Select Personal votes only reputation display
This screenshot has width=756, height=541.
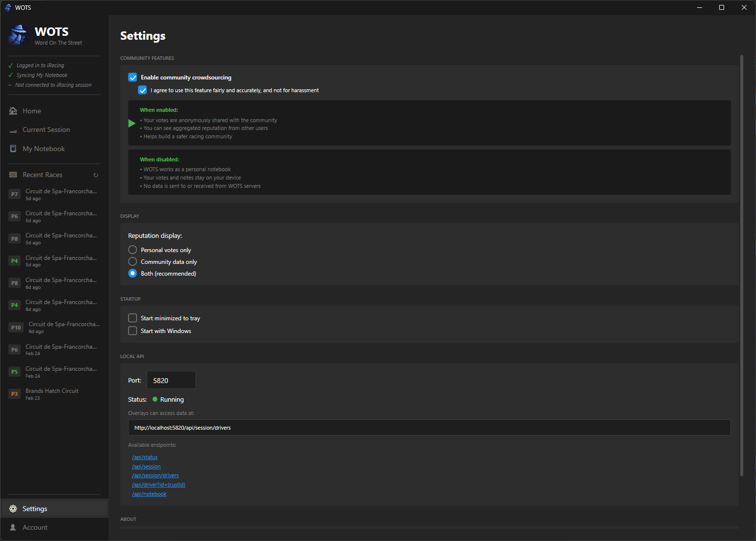point(132,250)
